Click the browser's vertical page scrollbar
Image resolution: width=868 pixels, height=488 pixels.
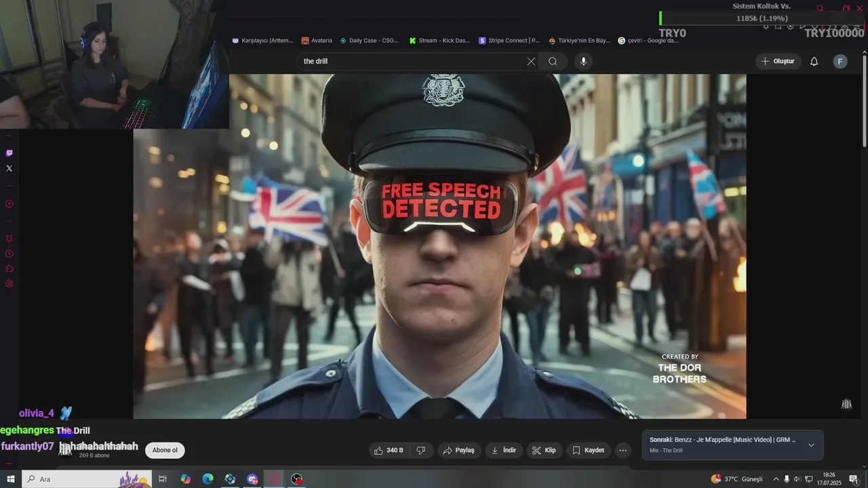coord(864,102)
